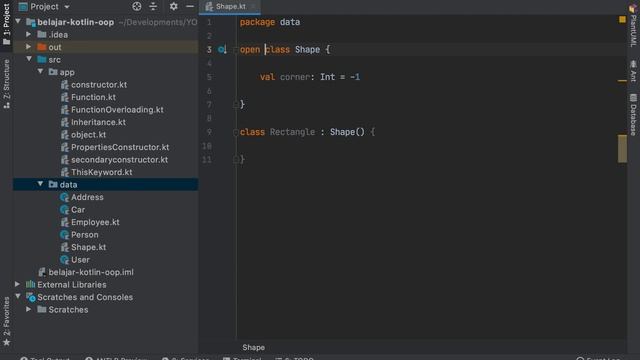Viewport: 640px width, 360px height.
Task: Hide the Project panel with minus icon
Action: pyautogui.click(x=190, y=6)
